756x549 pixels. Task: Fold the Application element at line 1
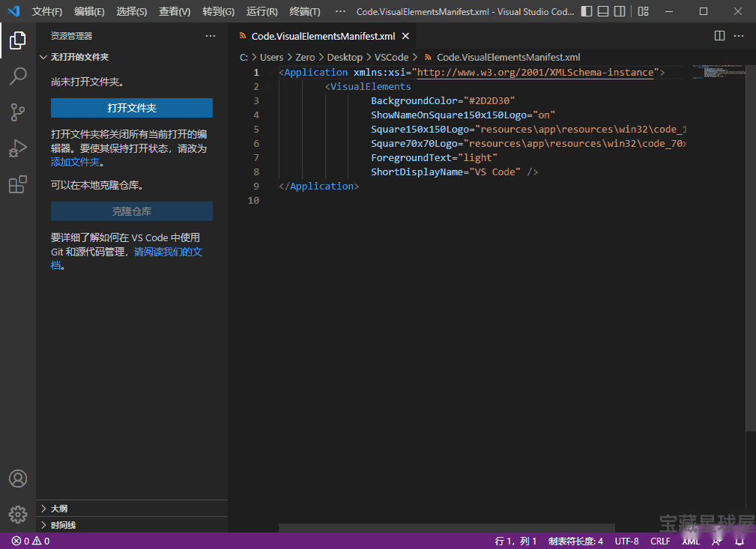(271, 73)
